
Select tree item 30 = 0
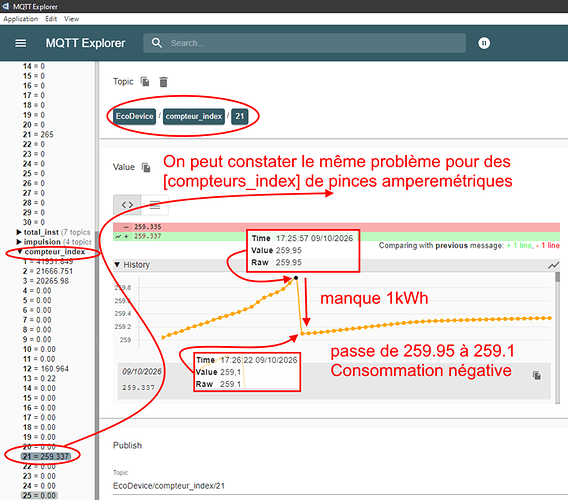(x=34, y=222)
